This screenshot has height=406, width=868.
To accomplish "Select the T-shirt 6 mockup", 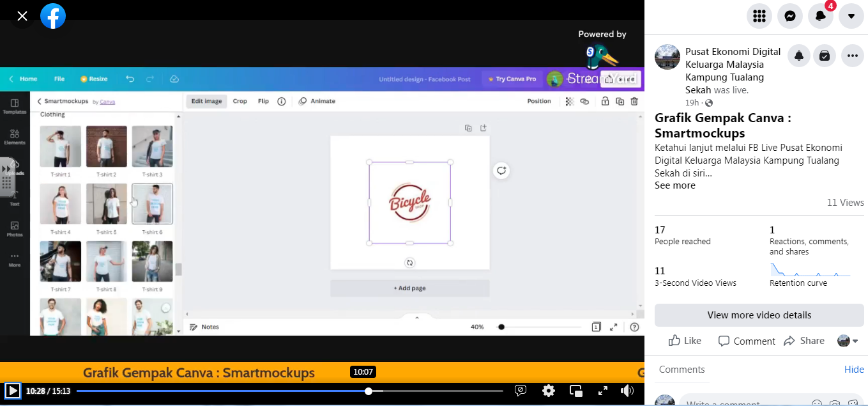I will pyautogui.click(x=153, y=204).
